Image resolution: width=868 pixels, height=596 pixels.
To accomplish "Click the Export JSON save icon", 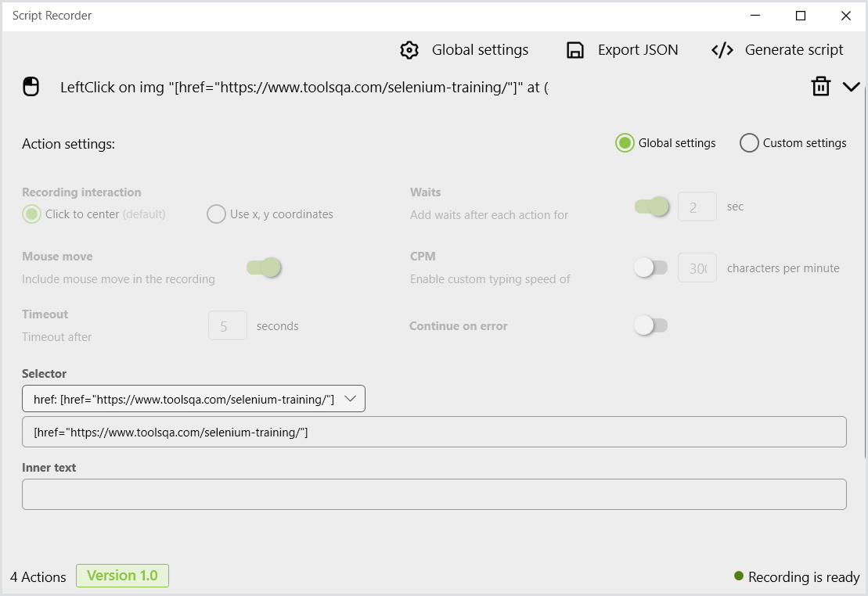I will coord(575,50).
